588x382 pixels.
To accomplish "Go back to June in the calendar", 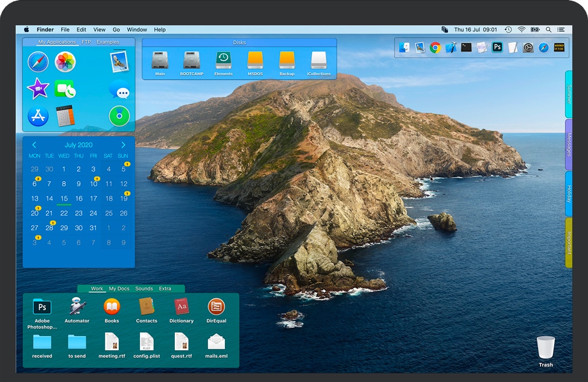I will tap(34, 145).
